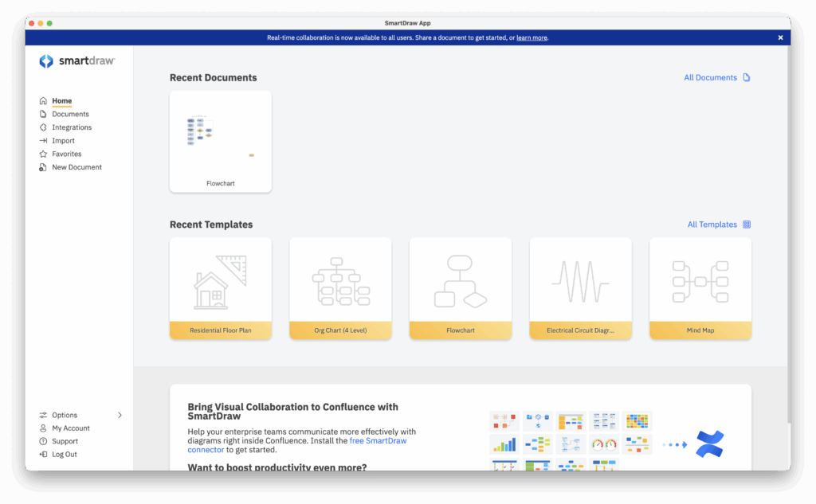
Task: Open the All Documents link
Action: click(x=710, y=77)
